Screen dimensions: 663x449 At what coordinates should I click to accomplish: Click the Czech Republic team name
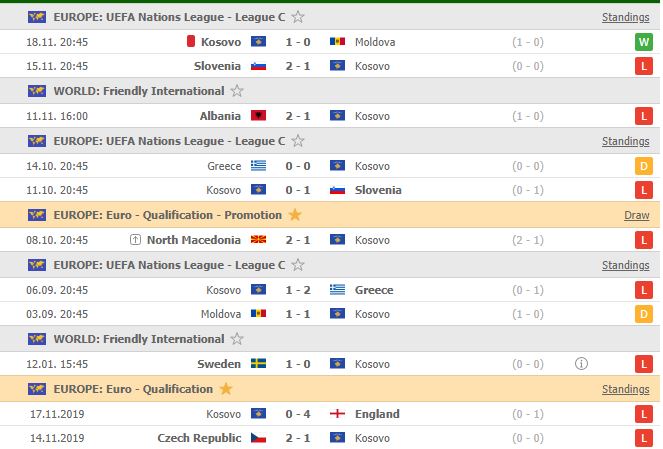[x=199, y=438]
